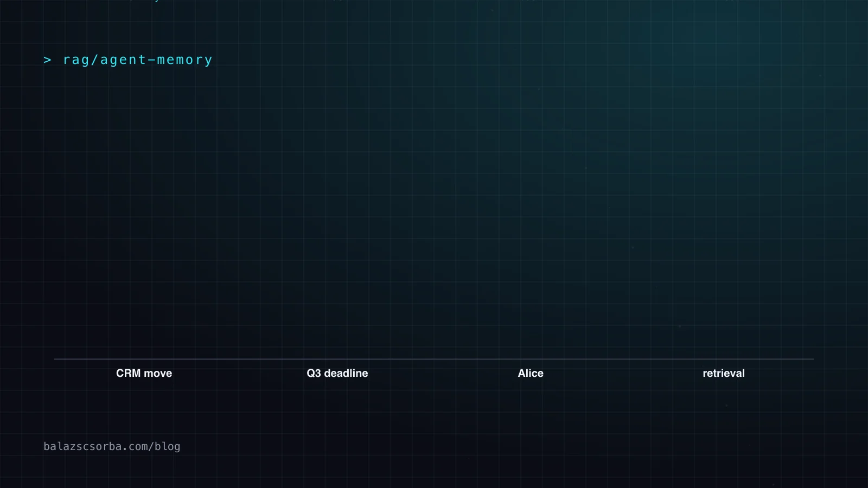Click the 'retrieval' label
868x488 pixels.
[x=724, y=373]
